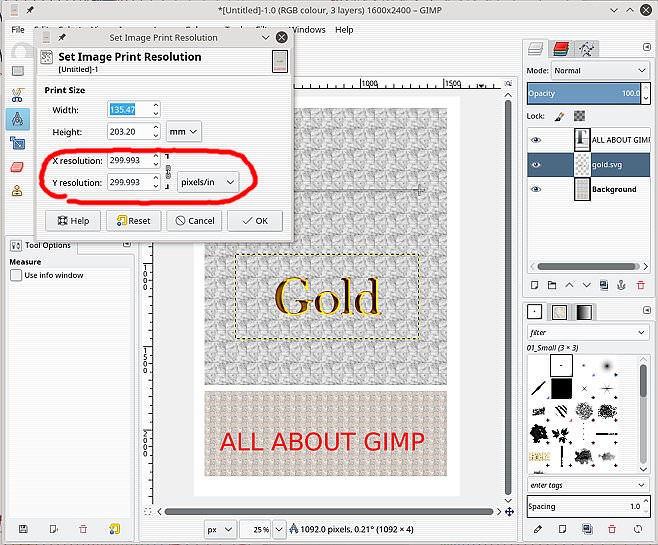Image resolution: width=658 pixels, height=545 pixels.
Task: Open the px unit dropdown in status bar
Action: (x=220, y=529)
